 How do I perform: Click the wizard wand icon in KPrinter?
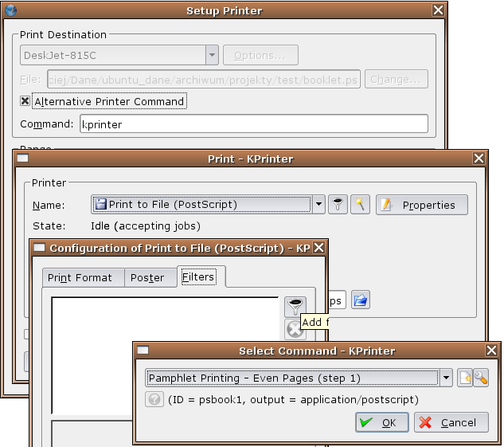tap(360, 205)
